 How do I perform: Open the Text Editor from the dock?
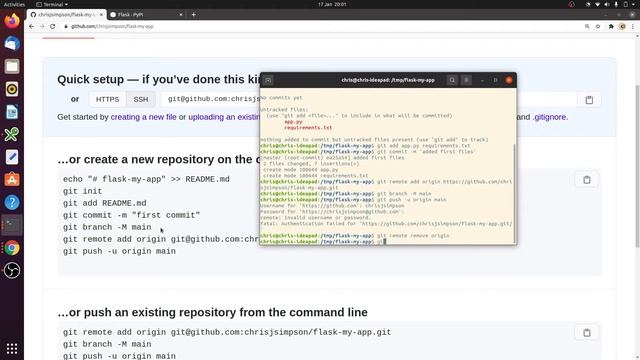pyautogui.click(x=12, y=157)
